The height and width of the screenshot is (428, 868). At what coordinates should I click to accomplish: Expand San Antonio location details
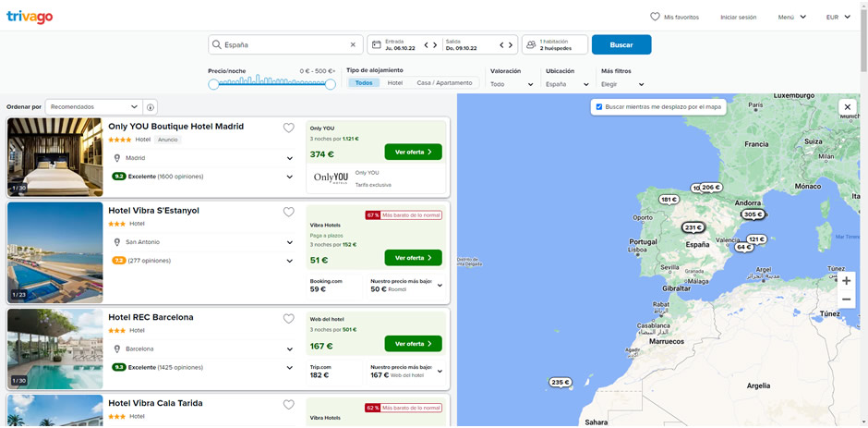tap(290, 242)
